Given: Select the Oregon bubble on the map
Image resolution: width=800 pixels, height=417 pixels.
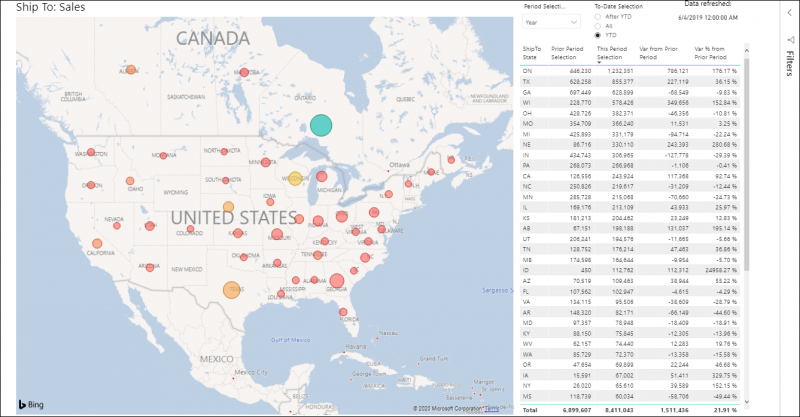Looking at the screenshot, I should 91,185.
